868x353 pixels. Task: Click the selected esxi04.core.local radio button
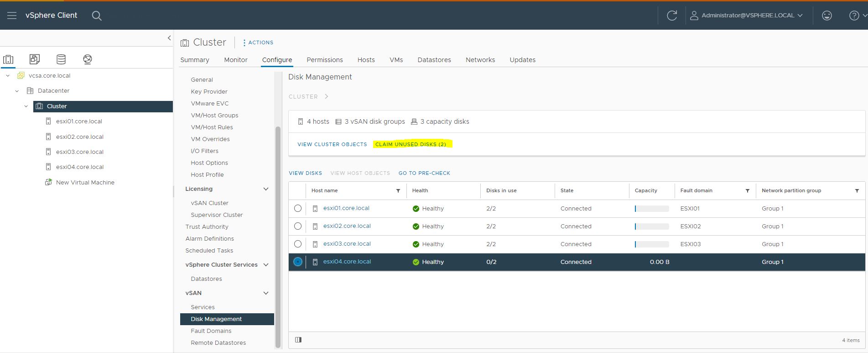[x=298, y=262]
